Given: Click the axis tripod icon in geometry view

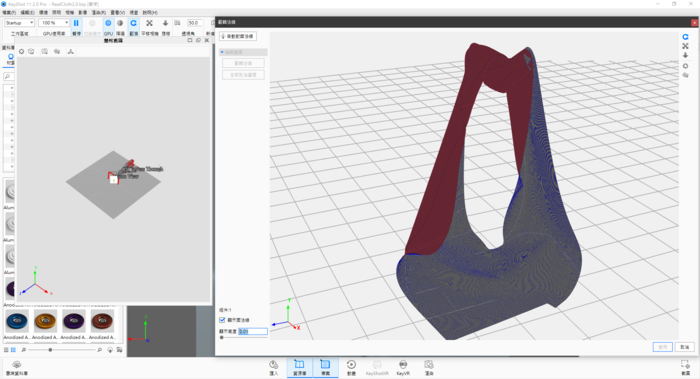Looking at the screenshot, I should 71,51.
